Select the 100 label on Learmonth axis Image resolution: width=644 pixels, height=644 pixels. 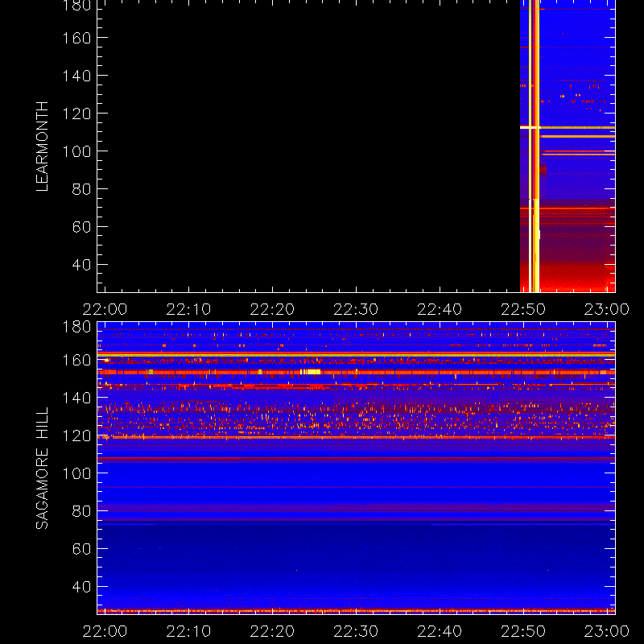(76, 151)
